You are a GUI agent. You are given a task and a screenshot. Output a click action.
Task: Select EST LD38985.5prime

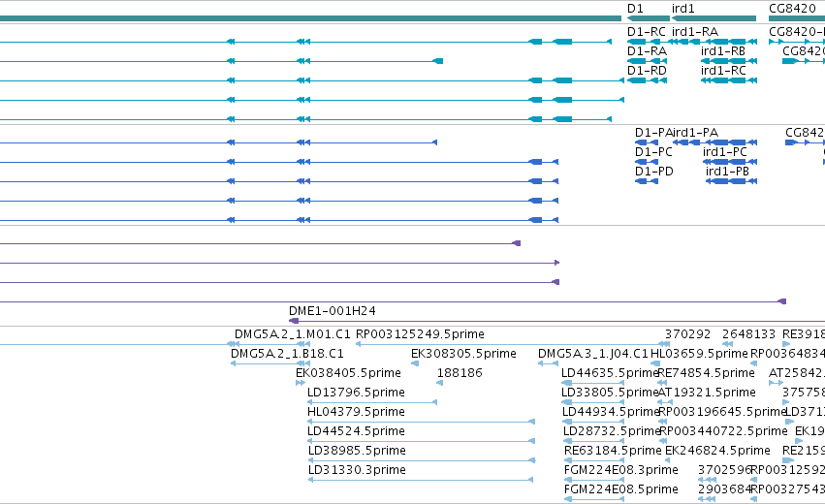(x=357, y=451)
